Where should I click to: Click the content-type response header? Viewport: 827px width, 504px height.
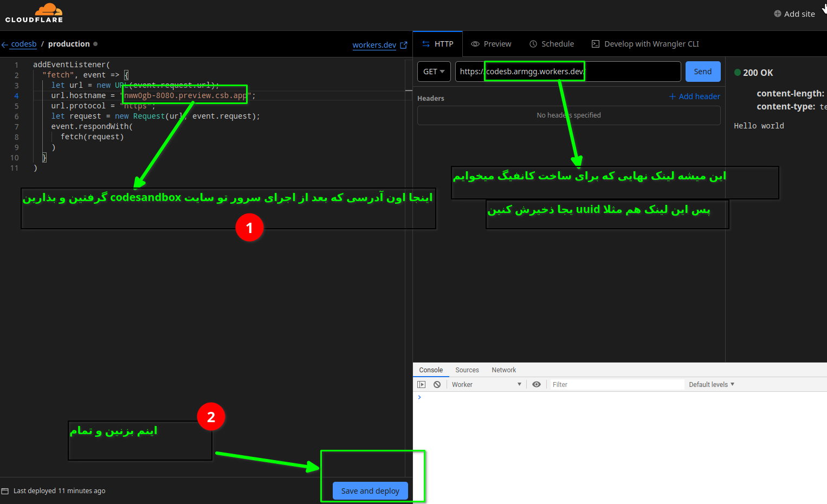[791, 106]
